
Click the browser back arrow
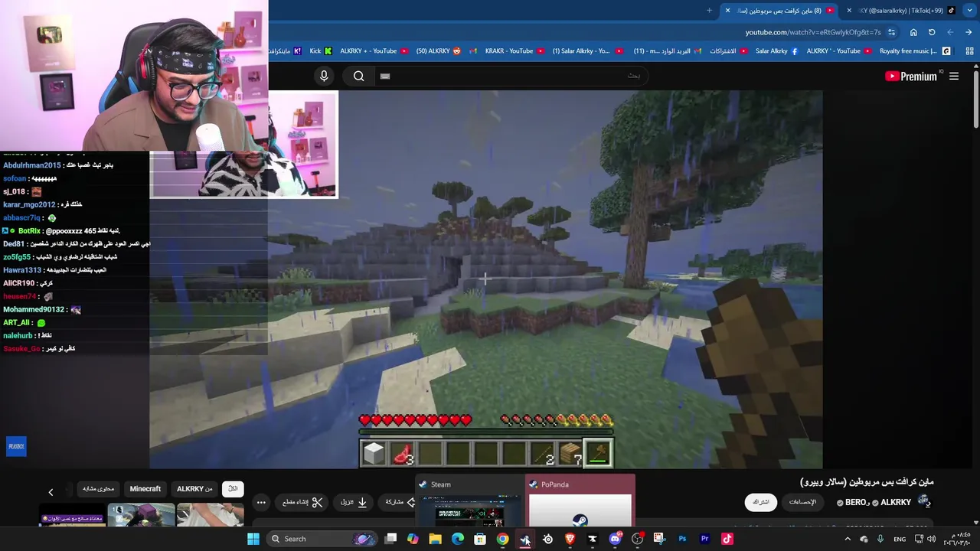(x=950, y=32)
